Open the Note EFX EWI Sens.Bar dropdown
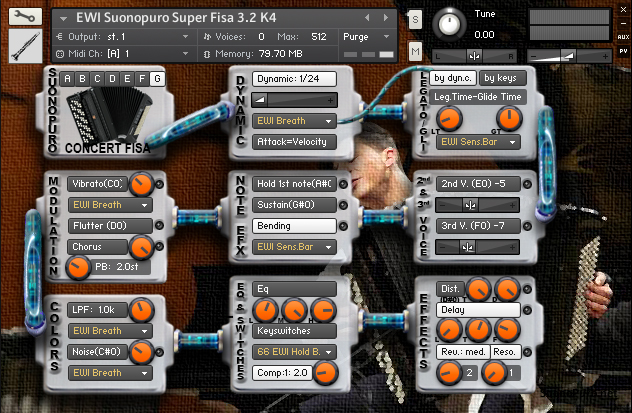The height and width of the screenshot is (413, 632). pyautogui.click(x=294, y=247)
